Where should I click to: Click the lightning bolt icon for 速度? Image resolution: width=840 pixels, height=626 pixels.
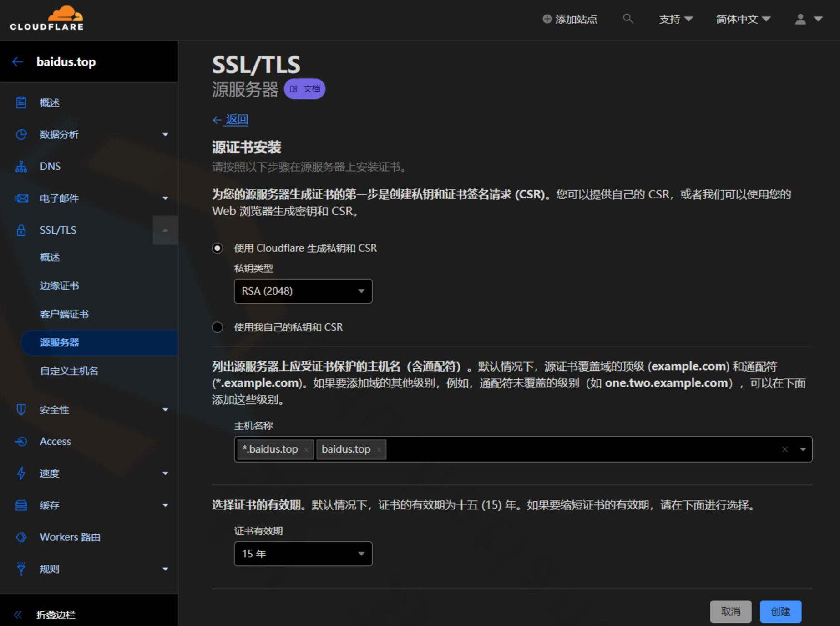21,473
